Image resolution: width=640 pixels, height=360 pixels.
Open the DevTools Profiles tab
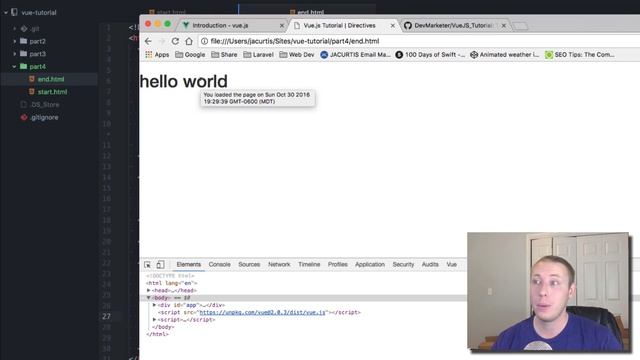[338, 264]
